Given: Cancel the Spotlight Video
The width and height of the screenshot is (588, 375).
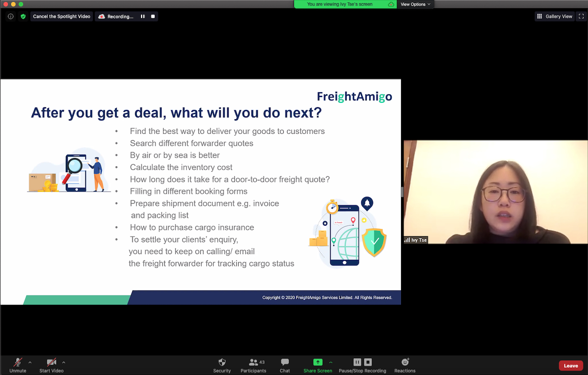Looking at the screenshot, I should point(62,16).
